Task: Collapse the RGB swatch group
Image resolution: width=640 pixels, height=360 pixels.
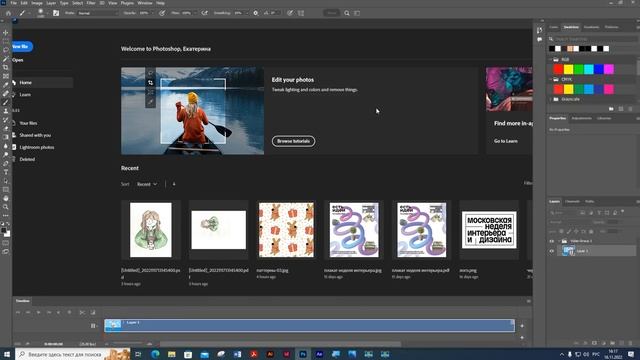Action: point(550,60)
